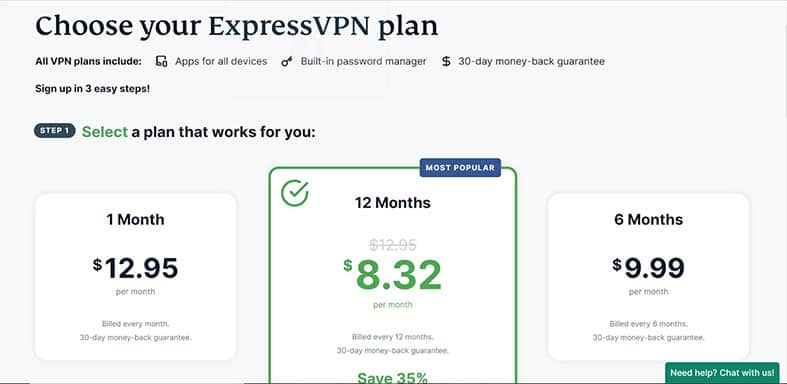Open the Need help? Chat with us! button
787x384 pixels.
[x=722, y=373]
